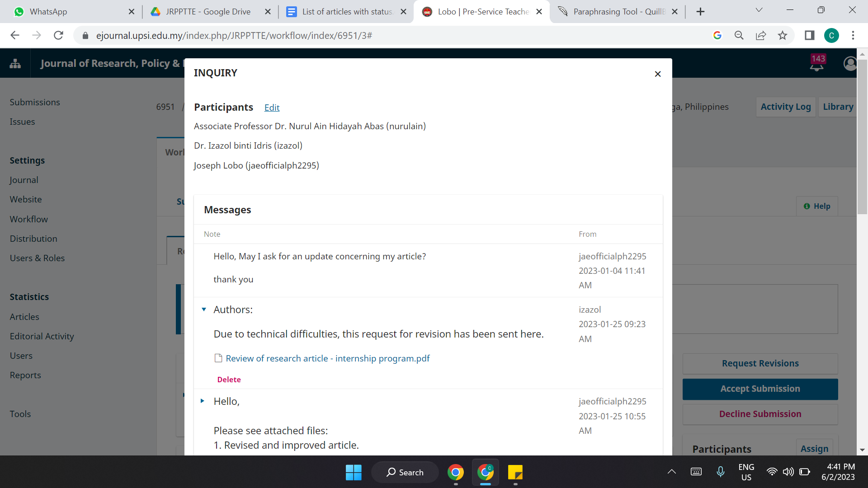Close the Inquiry dialog with X
This screenshot has height=488, width=868.
point(658,74)
